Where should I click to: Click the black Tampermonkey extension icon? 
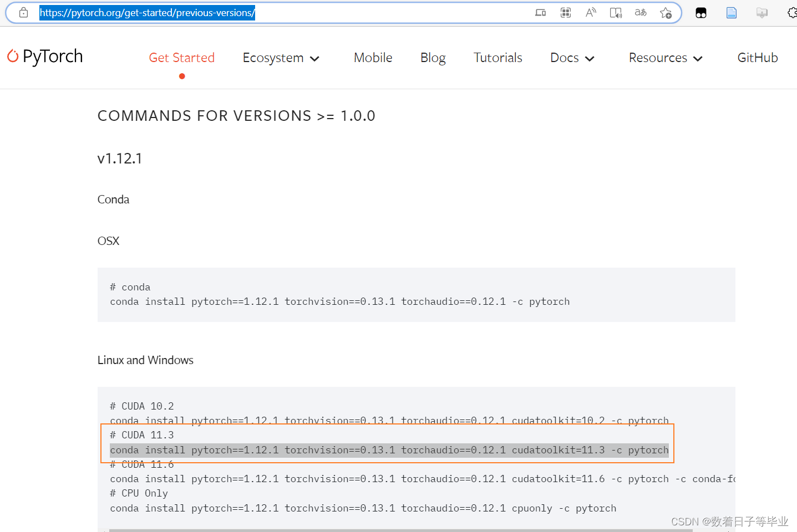[701, 13]
